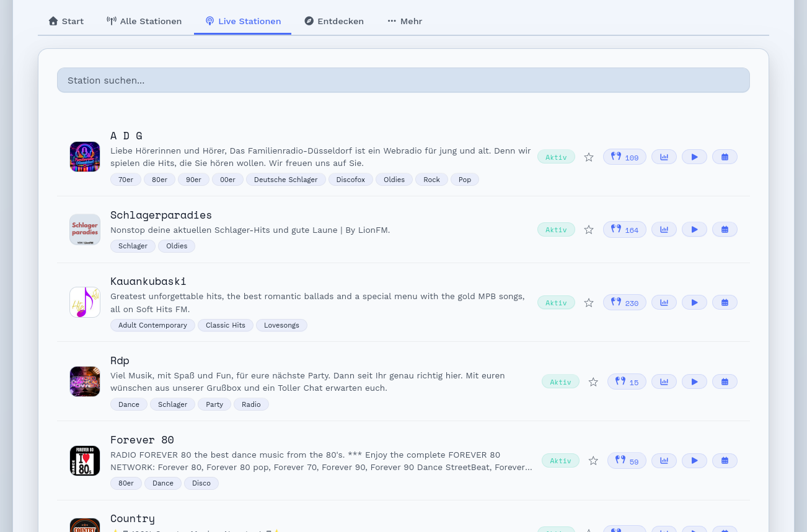Click the Forever 80 listener count 59
The height and width of the screenshot is (532, 807).
pyautogui.click(x=627, y=461)
